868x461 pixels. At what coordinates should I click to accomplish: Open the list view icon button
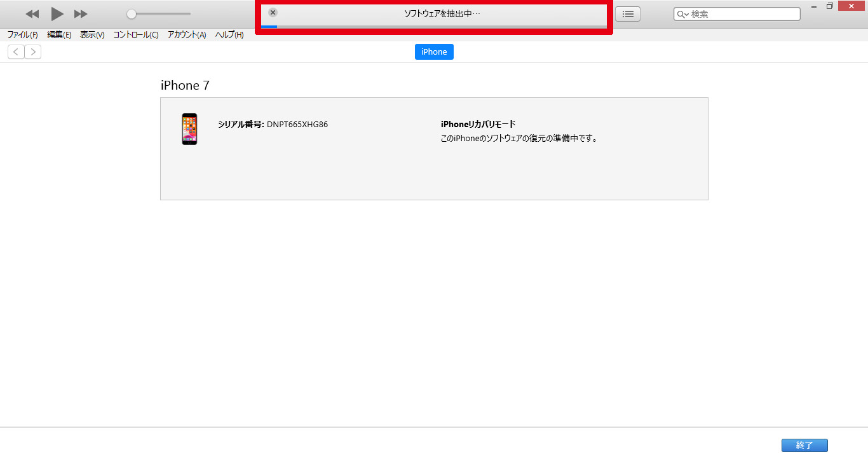tap(628, 14)
